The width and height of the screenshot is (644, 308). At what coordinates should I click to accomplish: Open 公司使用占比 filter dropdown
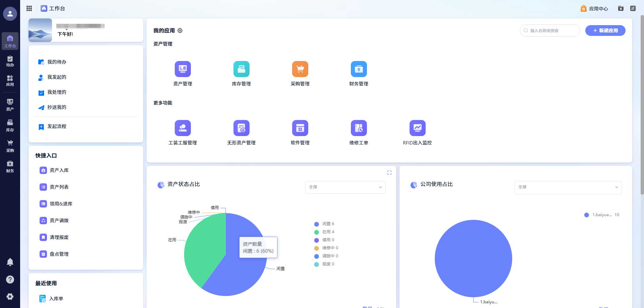[568, 187]
